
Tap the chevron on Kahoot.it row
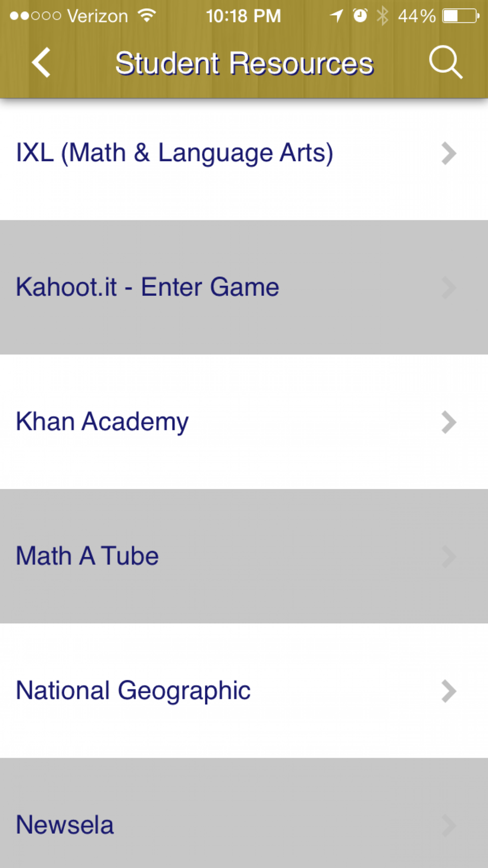[x=448, y=288]
